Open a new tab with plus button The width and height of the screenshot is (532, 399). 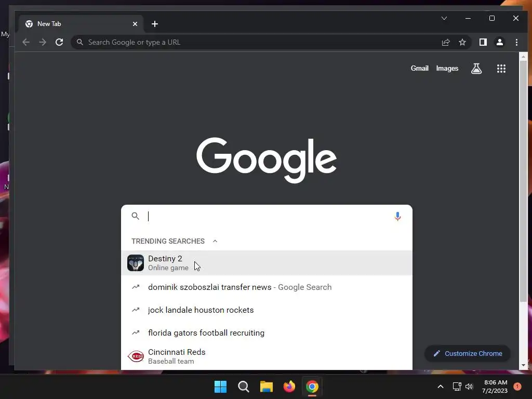(155, 24)
